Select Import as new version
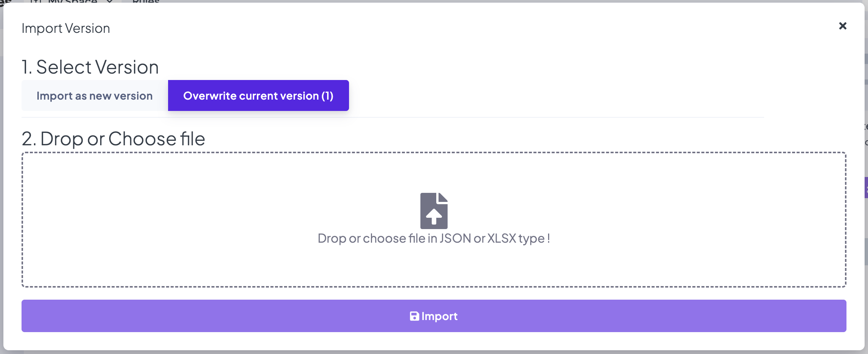 pyautogui.click(x=94, y=96)
